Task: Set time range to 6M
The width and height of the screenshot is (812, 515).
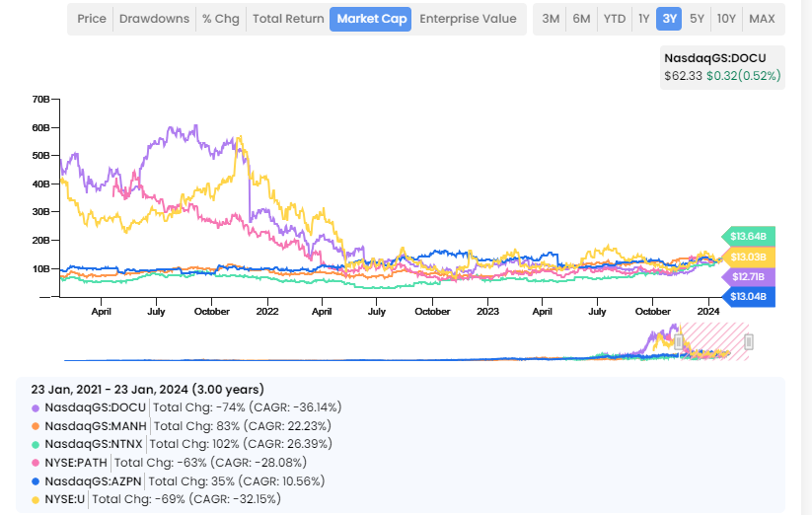Action: pos(581,19)
